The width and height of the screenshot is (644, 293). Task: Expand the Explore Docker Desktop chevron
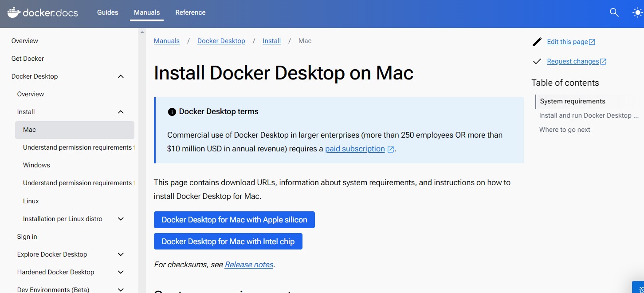tap(121, 254)
